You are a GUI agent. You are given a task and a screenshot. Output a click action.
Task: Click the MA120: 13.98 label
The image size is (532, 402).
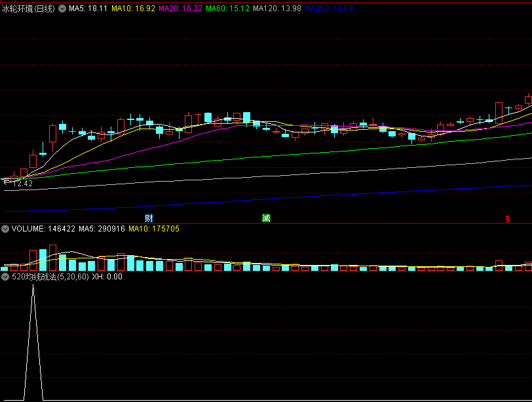click(x=277, y=9)
